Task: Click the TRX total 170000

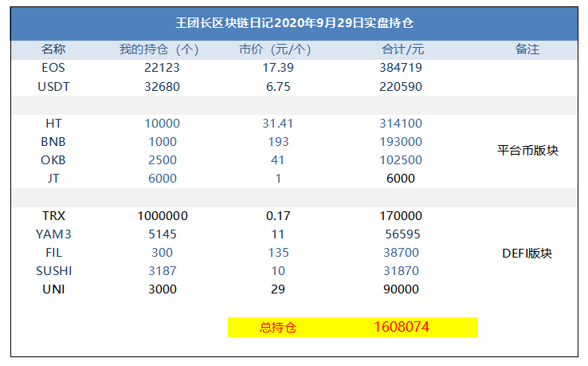Action: click(401, 216)
